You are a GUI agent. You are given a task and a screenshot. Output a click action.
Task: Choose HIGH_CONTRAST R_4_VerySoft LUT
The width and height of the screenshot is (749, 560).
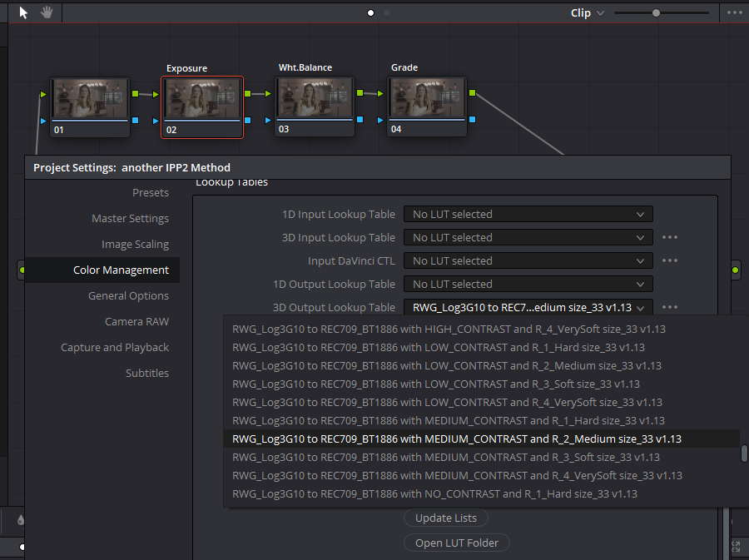pyautogui.click(x=482, y=329)
